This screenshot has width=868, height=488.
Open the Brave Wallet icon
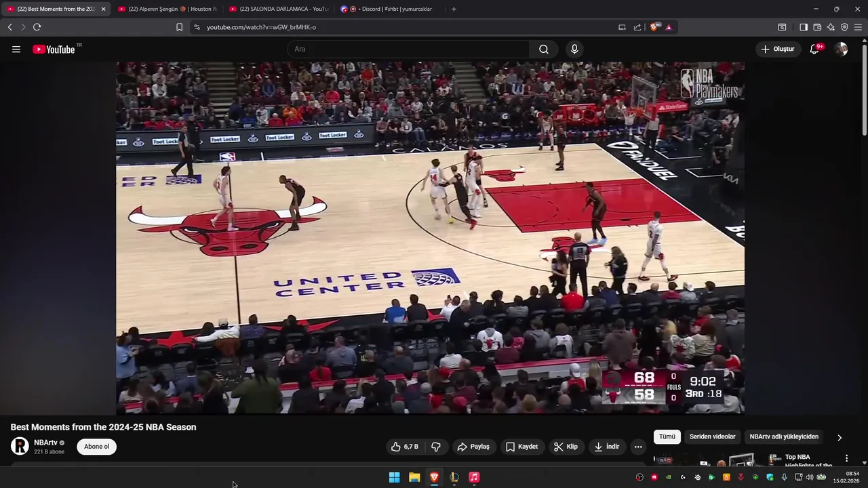(x=817, y=27)
